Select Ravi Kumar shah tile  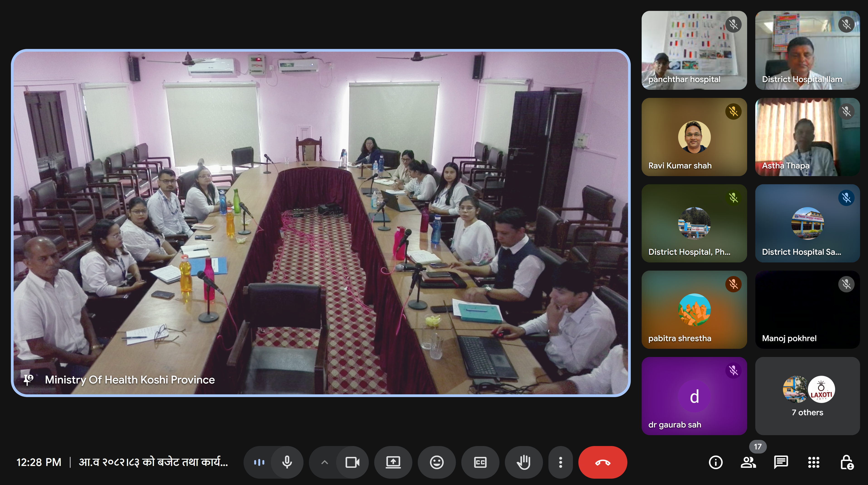694,137
